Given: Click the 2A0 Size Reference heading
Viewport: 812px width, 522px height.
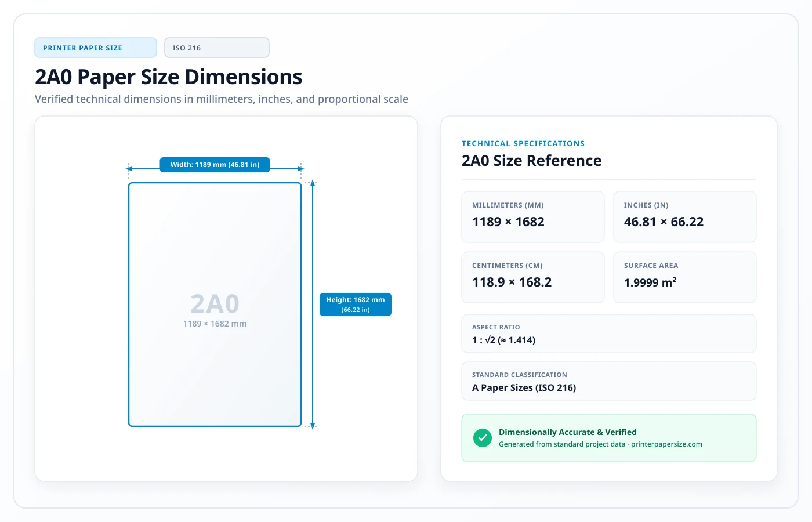Looking at the screenshot, I should (532, 161).
